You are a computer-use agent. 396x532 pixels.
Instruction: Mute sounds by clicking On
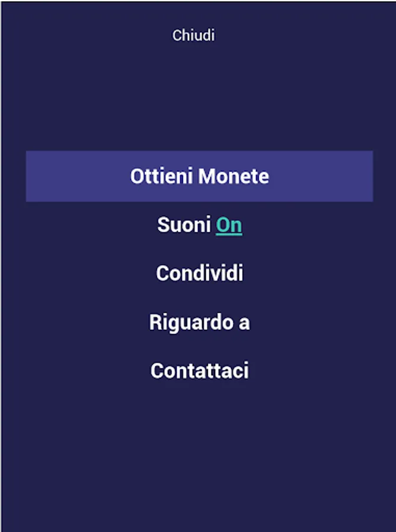pyautogui.click(x=229, y=225)
